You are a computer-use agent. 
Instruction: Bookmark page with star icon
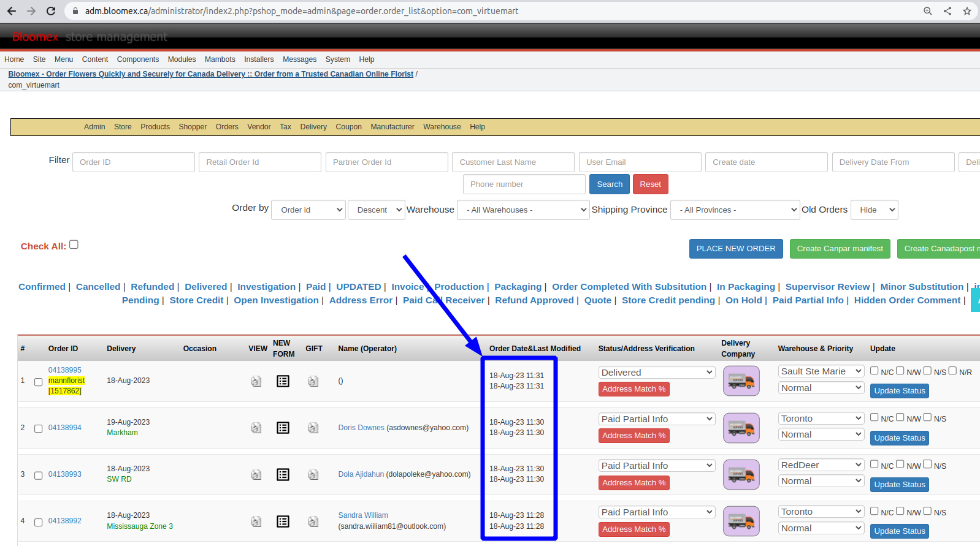pos(967,11)
